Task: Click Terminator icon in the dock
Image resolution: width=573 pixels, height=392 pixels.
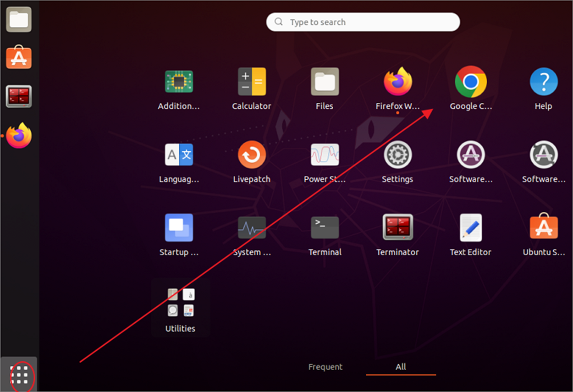Action: [x=19, y=96]
